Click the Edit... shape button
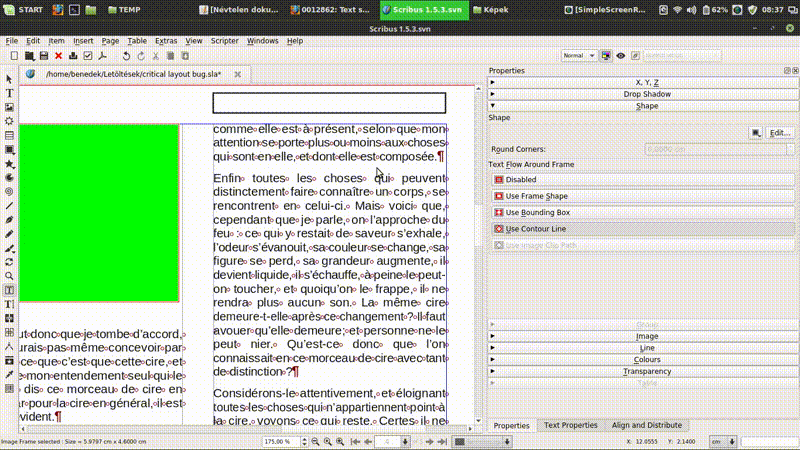Screen dimensions: 800x450 (x=779, y=132)
